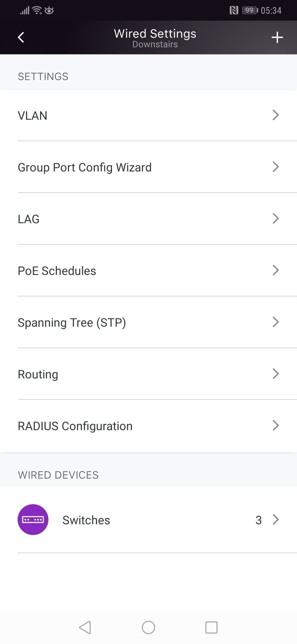Tap the purple Switches device icon
This screenshot has height=644, width=297.
pos(33,519)
